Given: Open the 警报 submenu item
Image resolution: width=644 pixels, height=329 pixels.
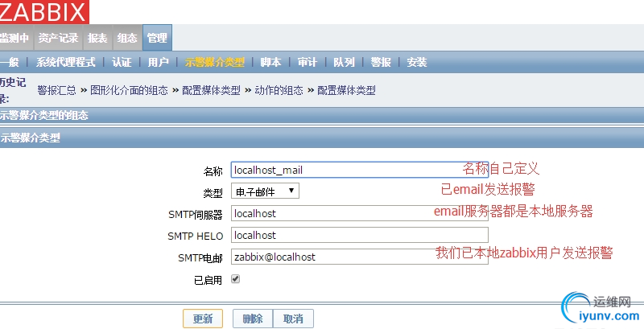Looking at the screenshot, I should [381, 63].
